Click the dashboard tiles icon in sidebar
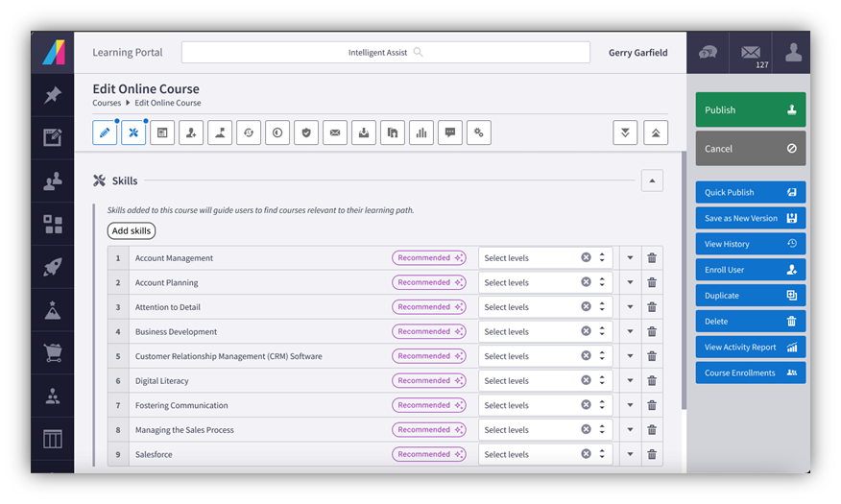This screenshot has height=504, width=841. click(53, 224)
